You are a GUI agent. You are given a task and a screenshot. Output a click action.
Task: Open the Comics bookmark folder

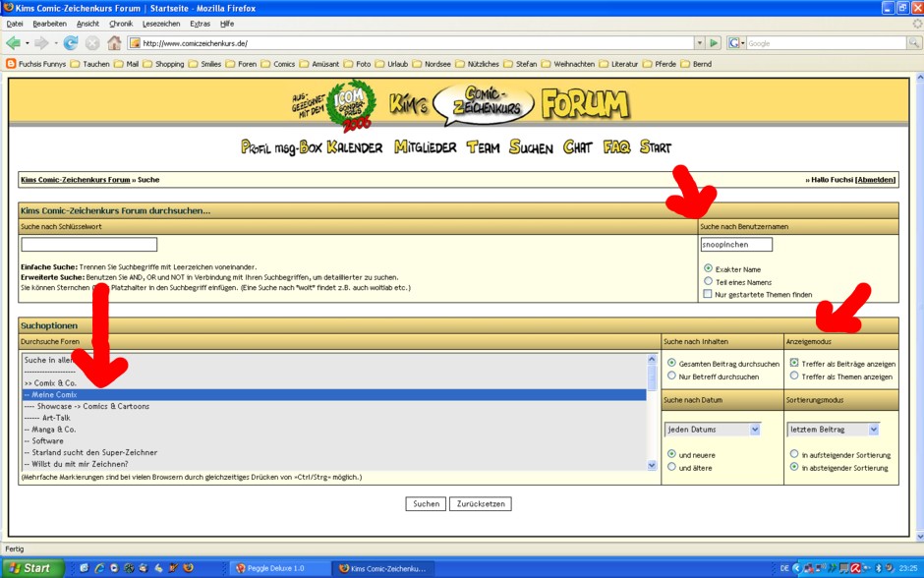click(278, 64)
